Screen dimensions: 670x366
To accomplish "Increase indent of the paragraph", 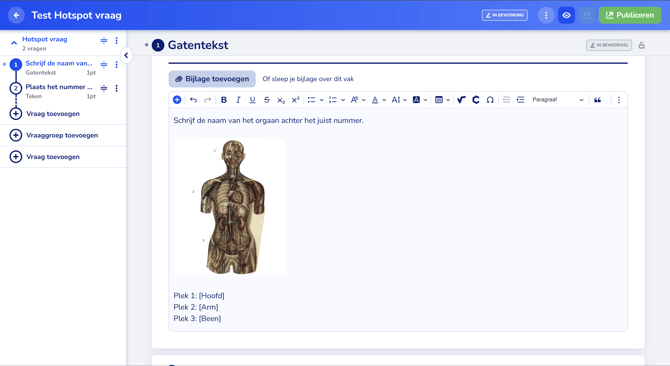I will (x=520, y=100).
